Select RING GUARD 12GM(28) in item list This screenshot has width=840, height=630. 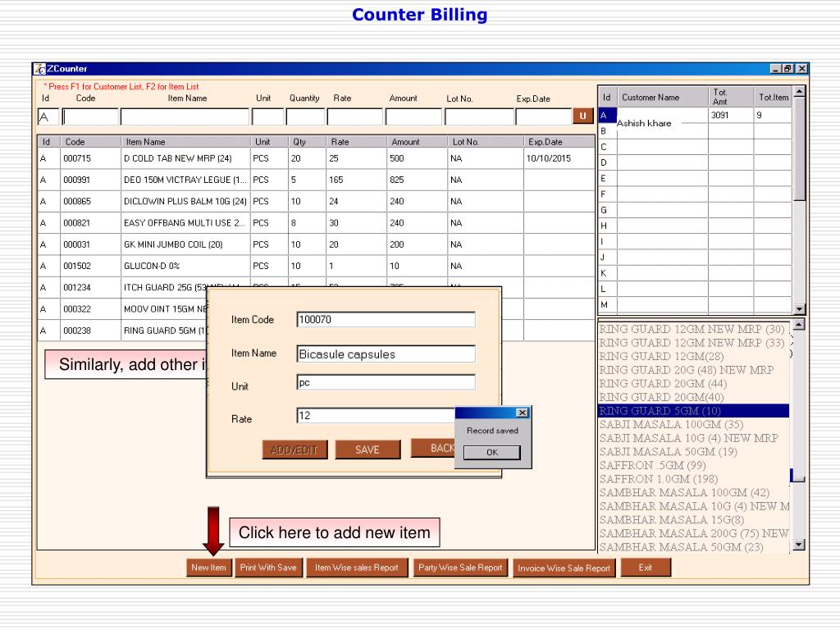coord(693,357)
